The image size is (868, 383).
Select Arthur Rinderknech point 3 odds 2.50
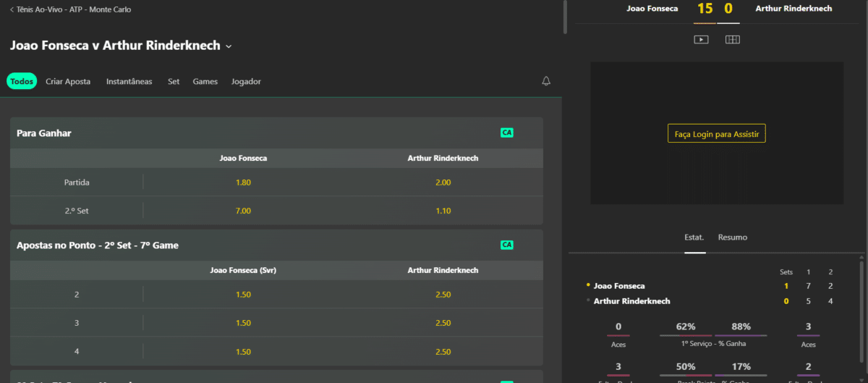pos(443,323)
